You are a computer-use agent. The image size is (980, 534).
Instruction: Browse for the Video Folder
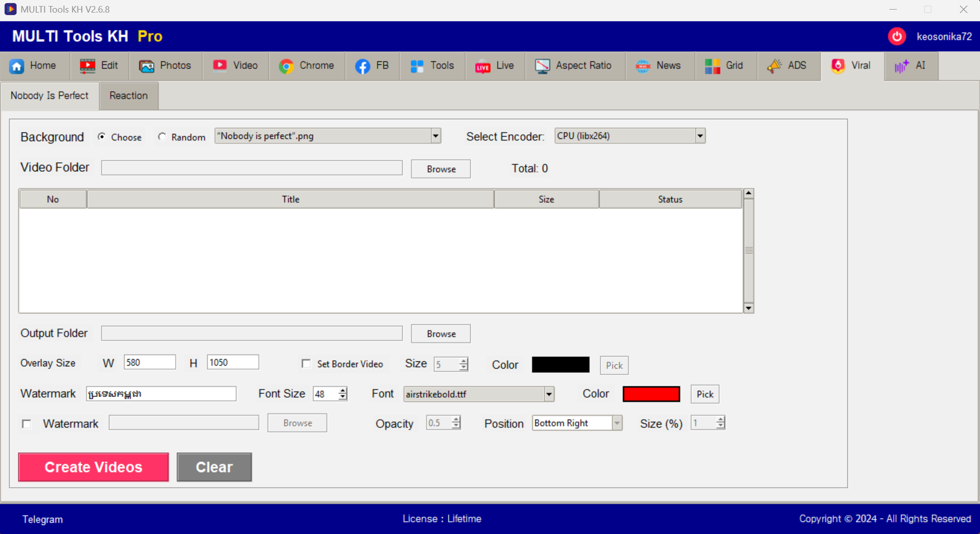tap(440, 169)
